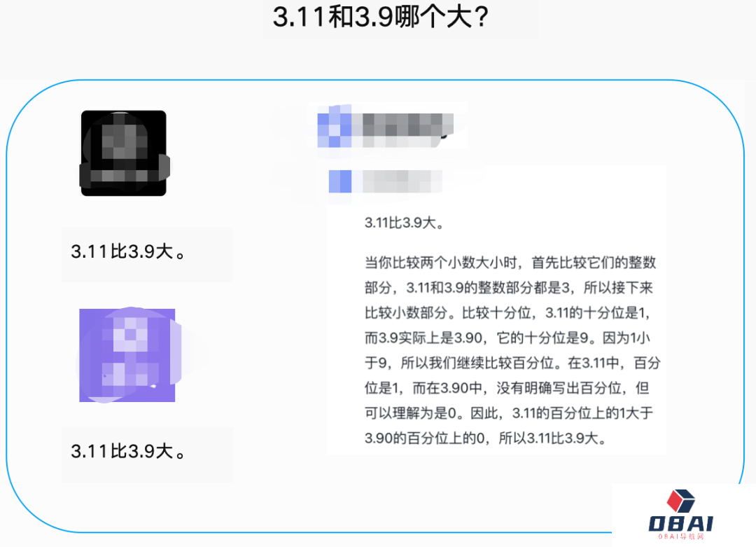Select answer text below the purple logo
The width and height of the screenshot is (756, 547).
[128, 452]
